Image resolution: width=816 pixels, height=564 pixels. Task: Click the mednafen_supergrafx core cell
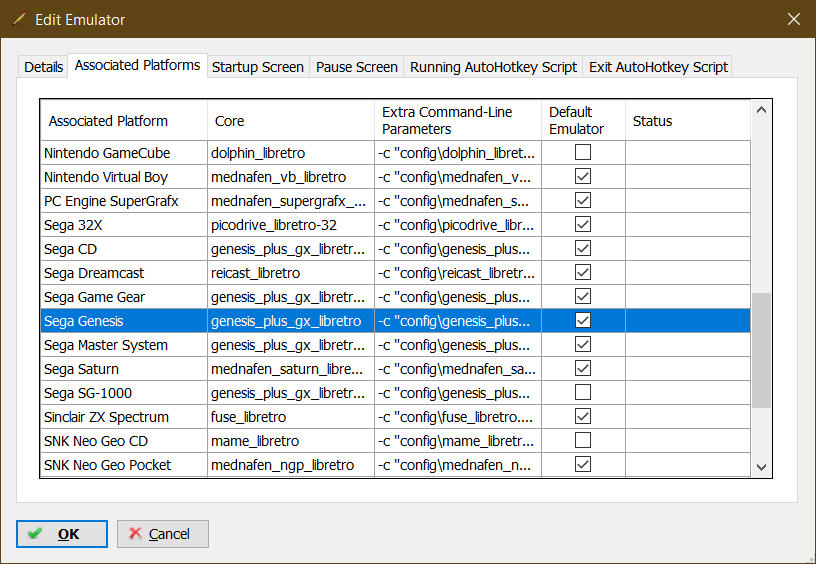coord(291,201)
